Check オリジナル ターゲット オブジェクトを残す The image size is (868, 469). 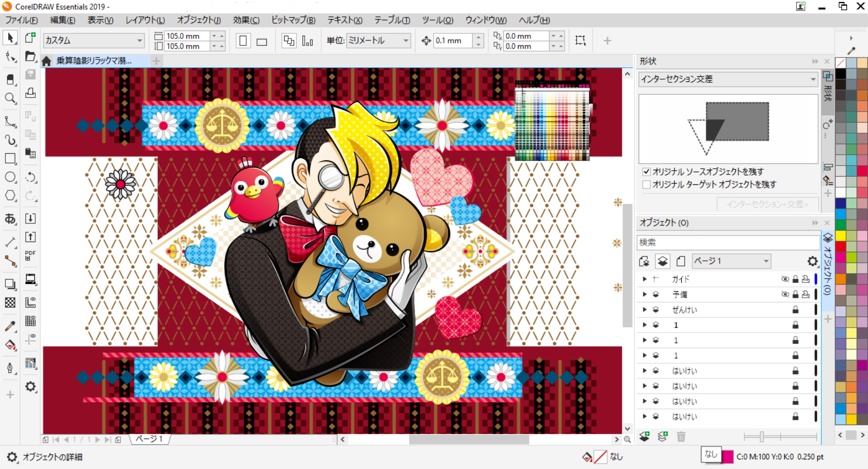click(647, 184)
